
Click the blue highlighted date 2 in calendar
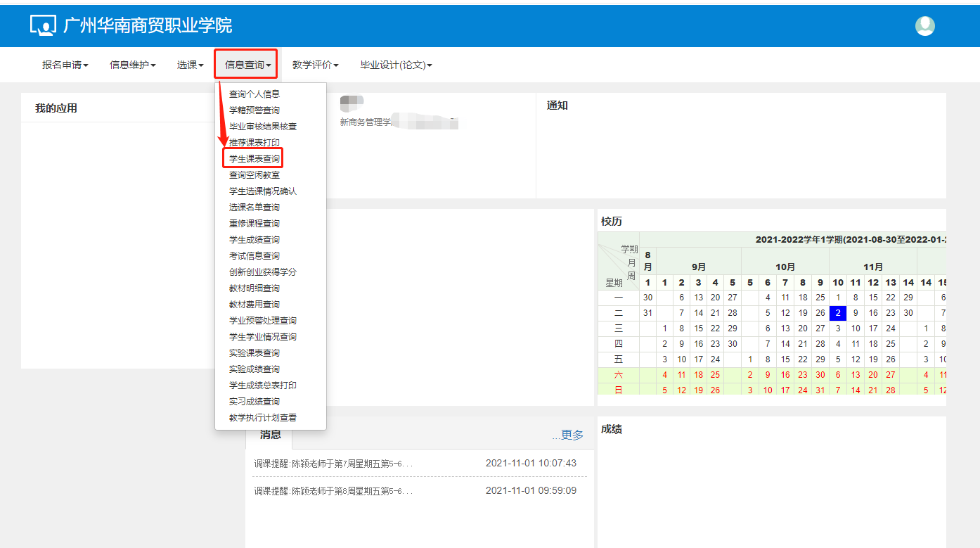838,313
